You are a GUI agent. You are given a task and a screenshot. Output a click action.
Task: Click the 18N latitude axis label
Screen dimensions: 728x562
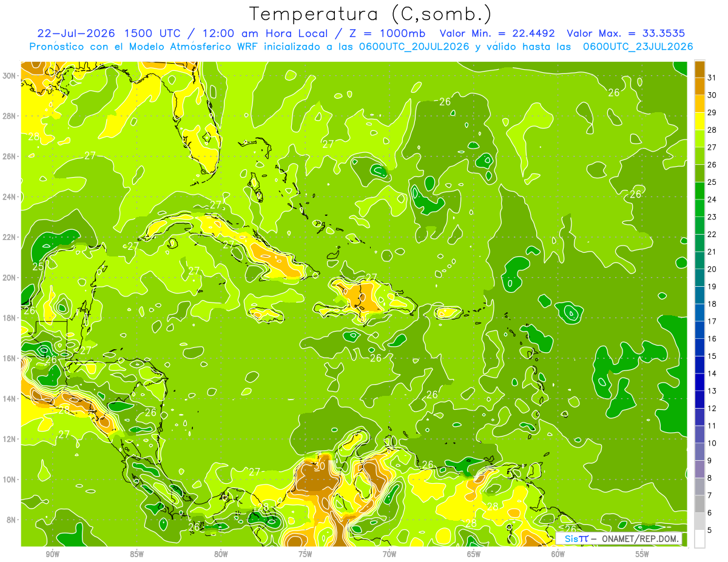click(x=9, y=318)
